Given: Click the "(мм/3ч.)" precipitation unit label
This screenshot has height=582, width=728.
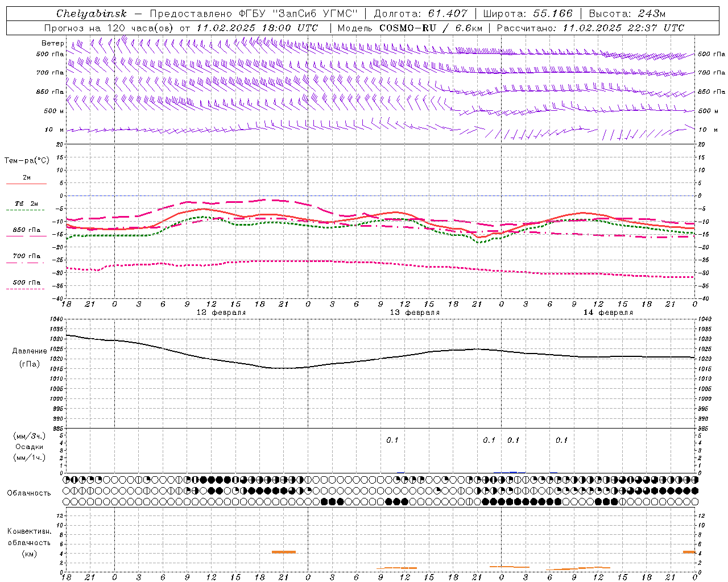Looking at the screenshot, I should coord(30,436).
